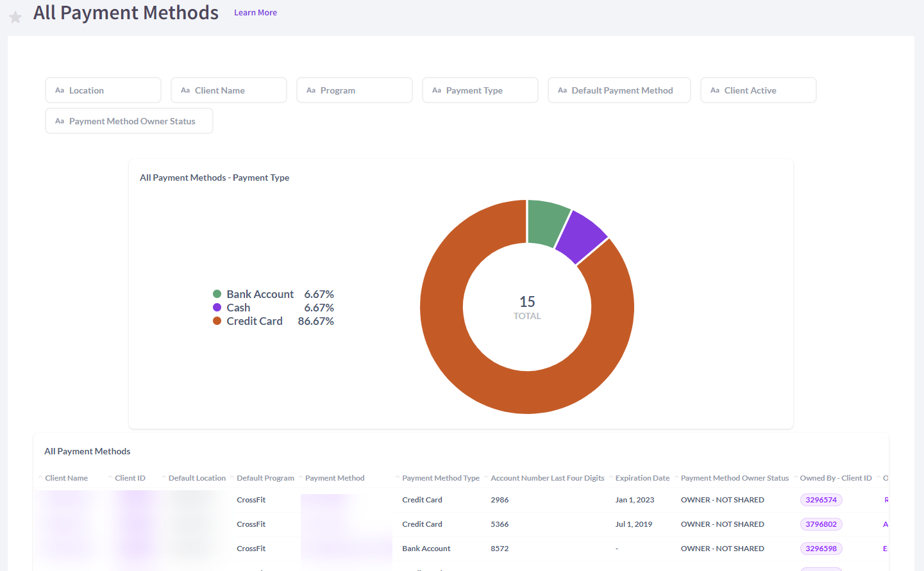Click the Jan 1, 2023 expiration date

[635, 500]
